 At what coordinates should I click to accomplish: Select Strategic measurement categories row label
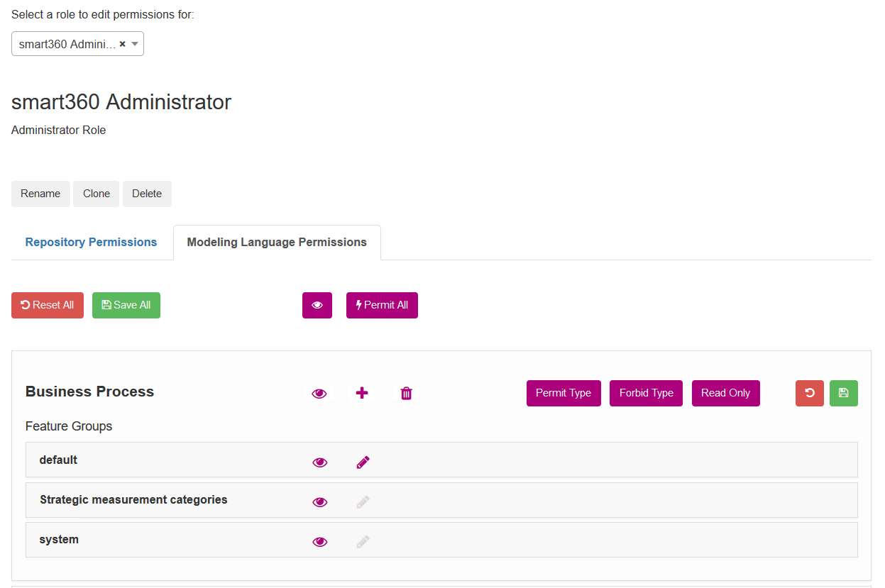click(133, 499)
